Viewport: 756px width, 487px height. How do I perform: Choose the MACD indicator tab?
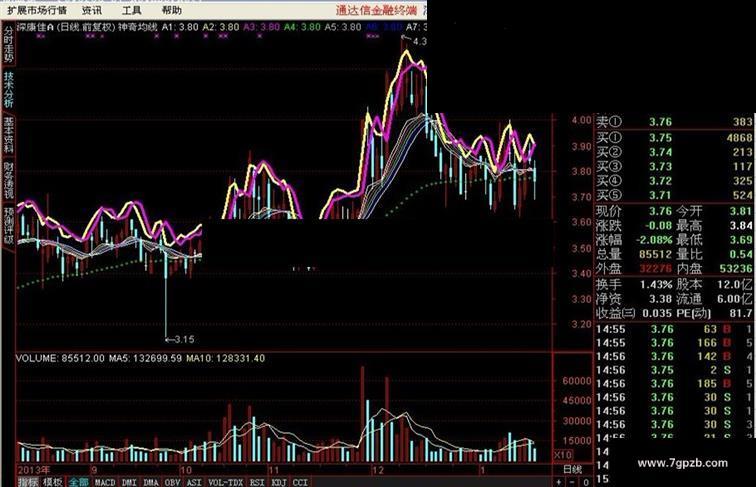[105, 482]
